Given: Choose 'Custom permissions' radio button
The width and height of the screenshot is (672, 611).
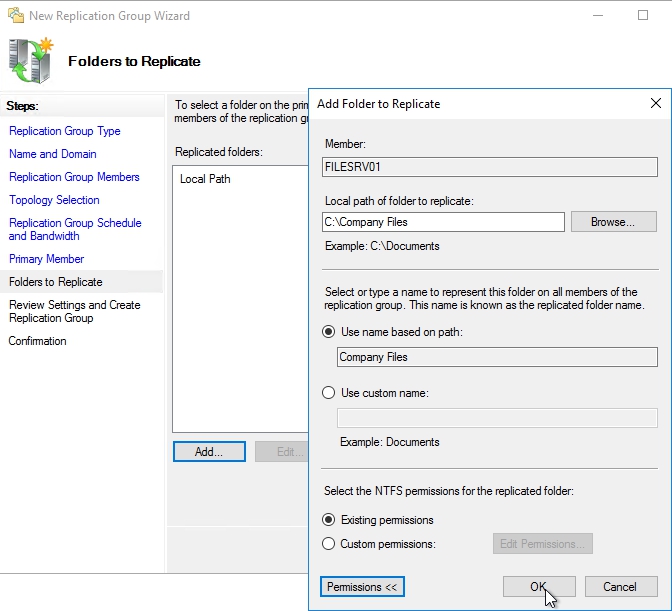Looking at the screenshot, I should 330,544.
